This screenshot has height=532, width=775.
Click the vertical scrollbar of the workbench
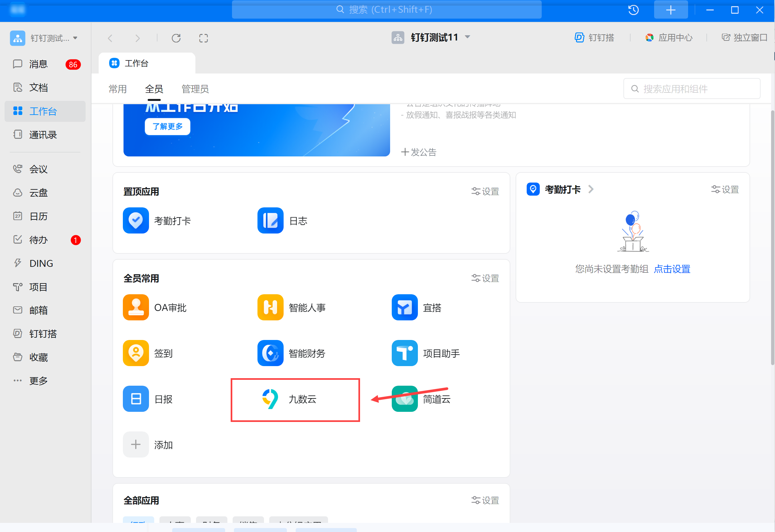(x=772, y=237)
